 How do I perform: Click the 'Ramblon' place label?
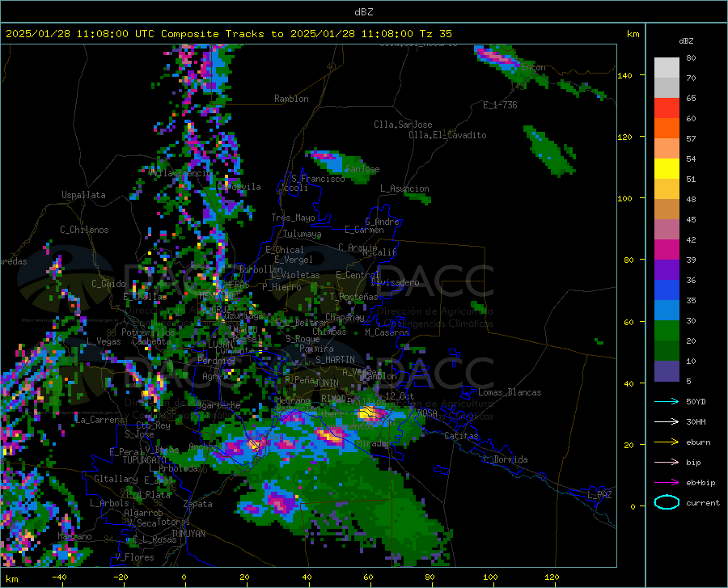[x=291, y=99]
